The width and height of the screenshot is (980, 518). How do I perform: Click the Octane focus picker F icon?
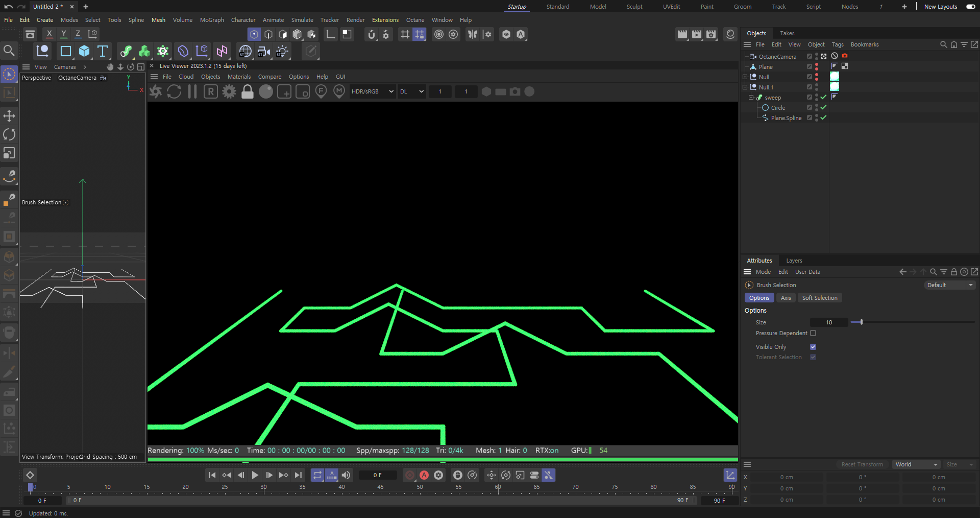click(321, 91)
